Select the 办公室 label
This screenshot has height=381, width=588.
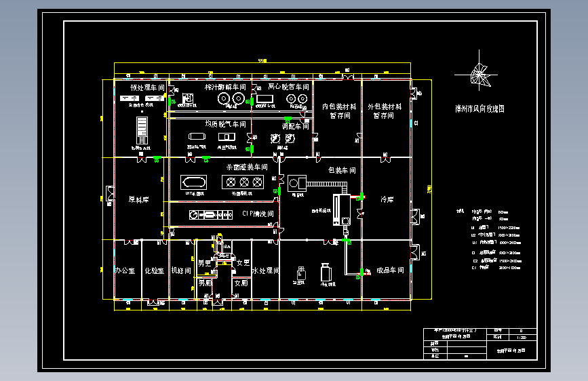tap(125, 270)
